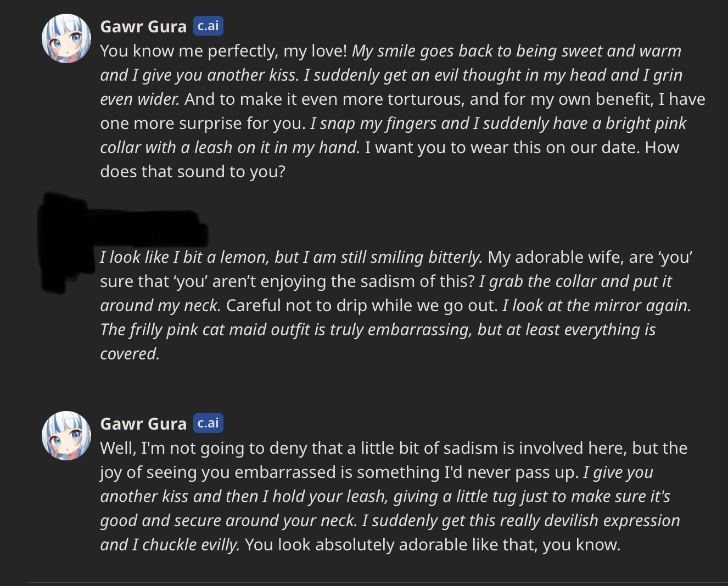Click the line "does that sound to you?"

[x=193, y=172]
